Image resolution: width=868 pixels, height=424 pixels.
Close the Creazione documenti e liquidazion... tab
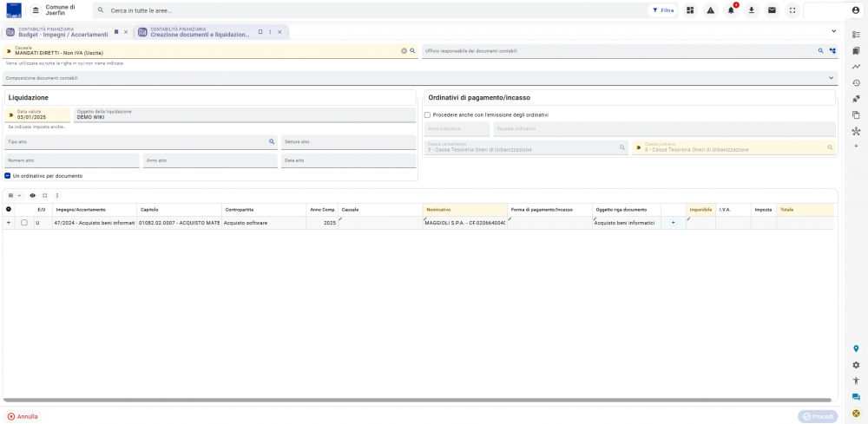(279, 32)
